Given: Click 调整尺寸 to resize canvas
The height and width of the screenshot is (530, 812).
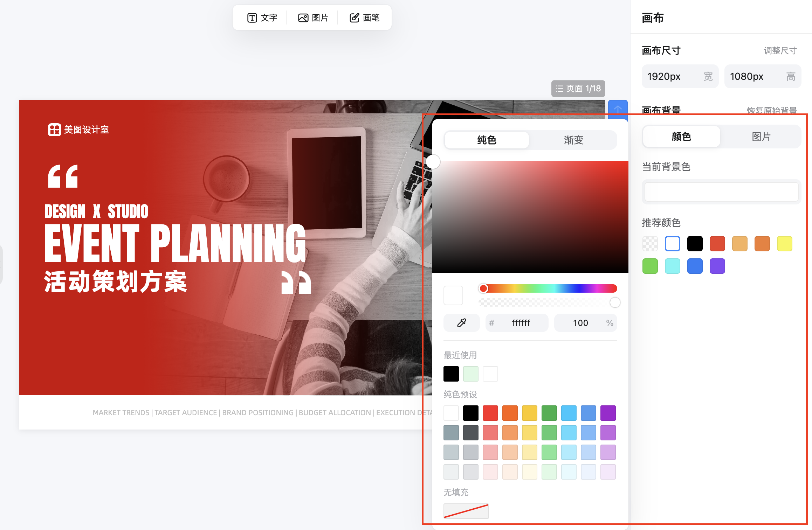Looking at the screenshot, I should 780,51.
